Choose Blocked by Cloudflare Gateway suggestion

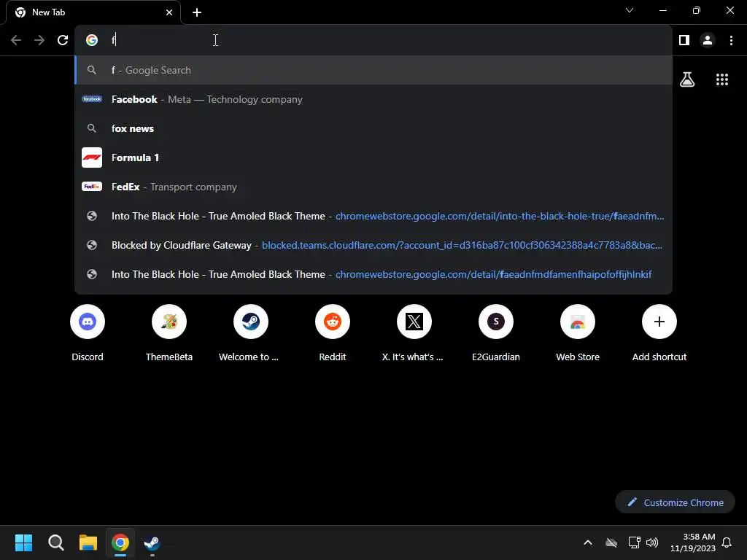coord(373,245)
